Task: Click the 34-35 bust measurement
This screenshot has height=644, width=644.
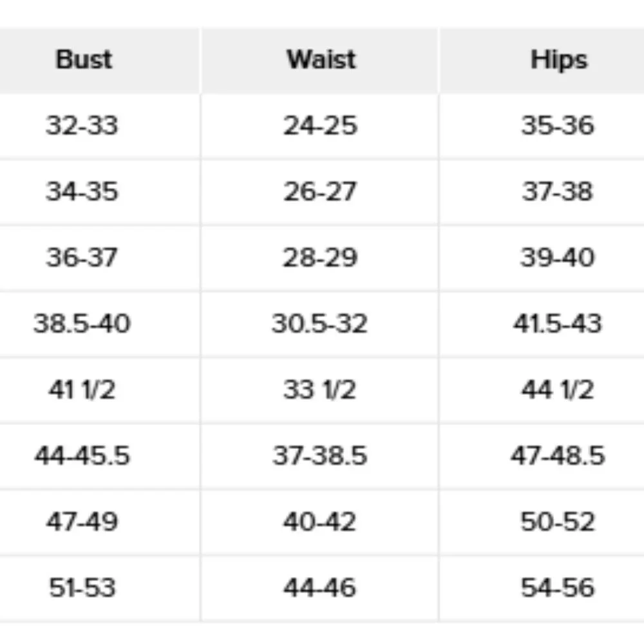Action: 82,191
